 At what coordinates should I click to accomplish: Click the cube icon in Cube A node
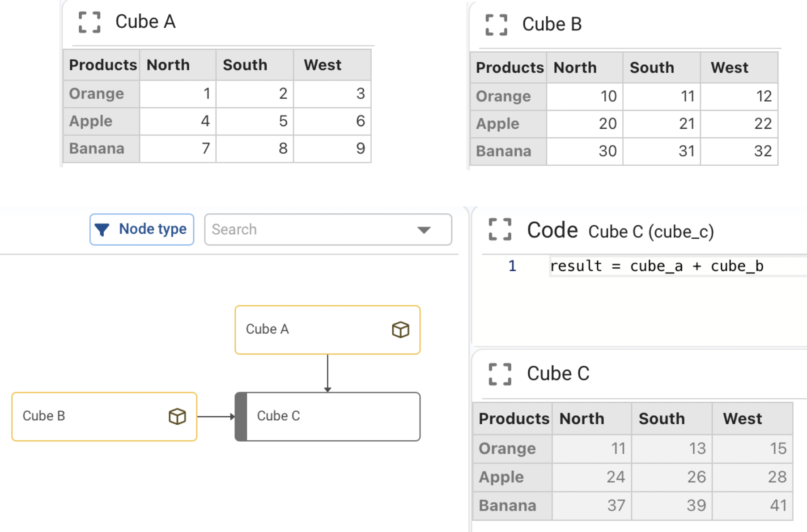(400, 330)
